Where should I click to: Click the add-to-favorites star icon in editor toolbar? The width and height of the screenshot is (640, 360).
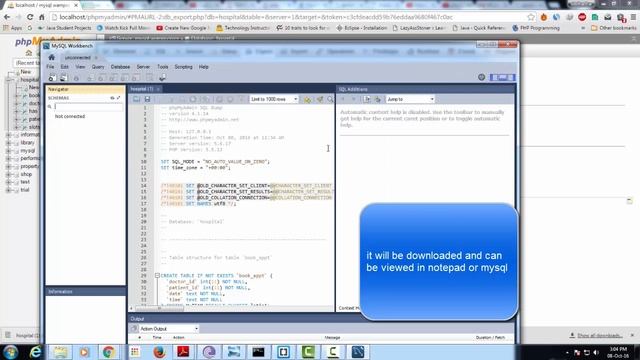tap(307, 99)
